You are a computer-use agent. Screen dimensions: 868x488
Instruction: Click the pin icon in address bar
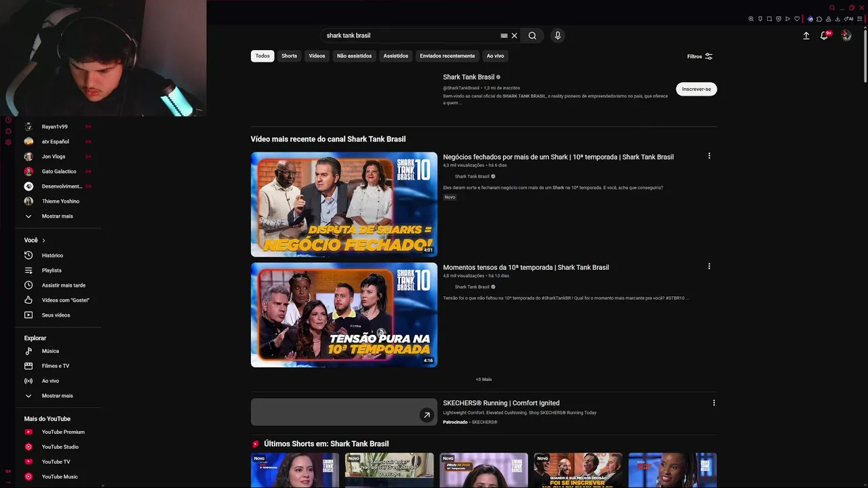tap(760, 19)
